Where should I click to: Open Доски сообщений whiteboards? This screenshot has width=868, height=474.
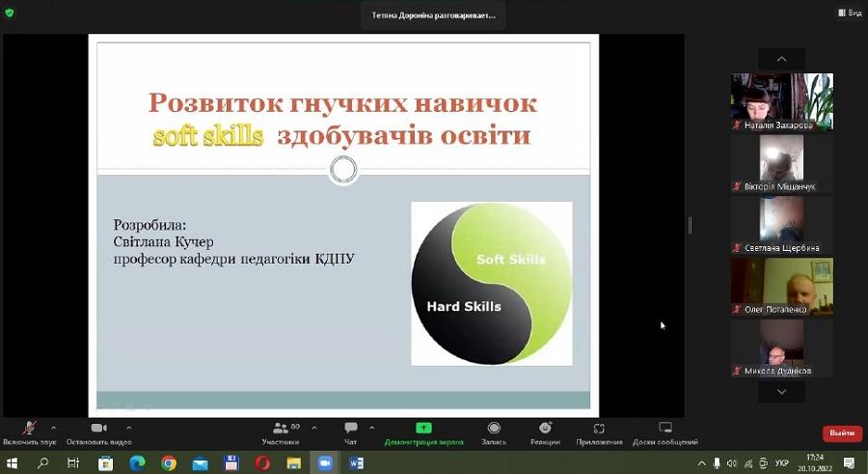pos(665,431)
